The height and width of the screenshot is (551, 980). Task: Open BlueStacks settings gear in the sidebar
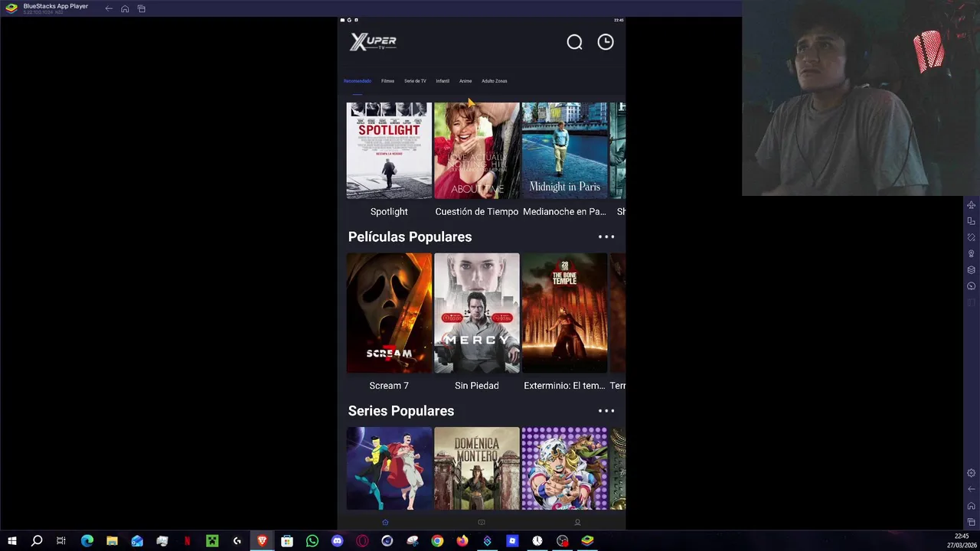tap(972, 473)
